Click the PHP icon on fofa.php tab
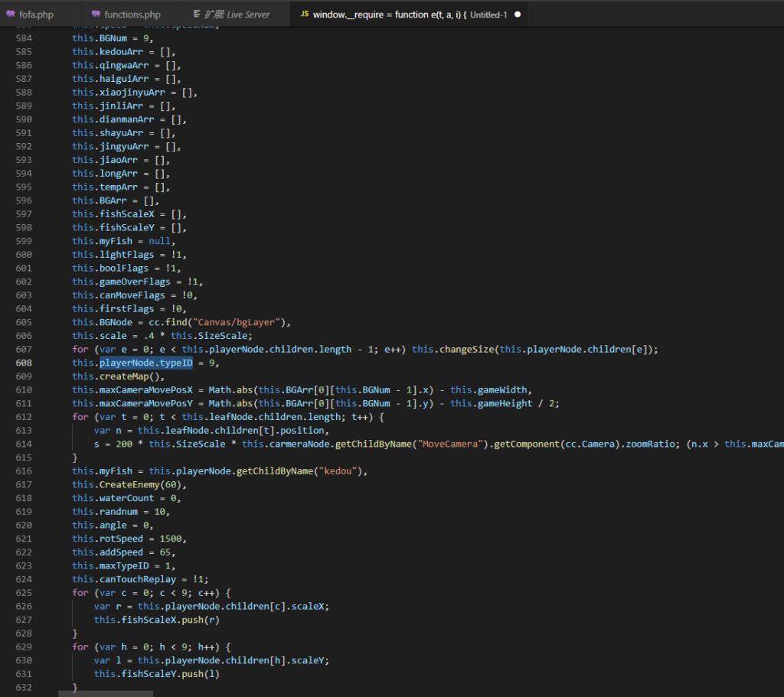Viewport: 784px width, 697px height. pyautogui.click(x=11, y=15)
